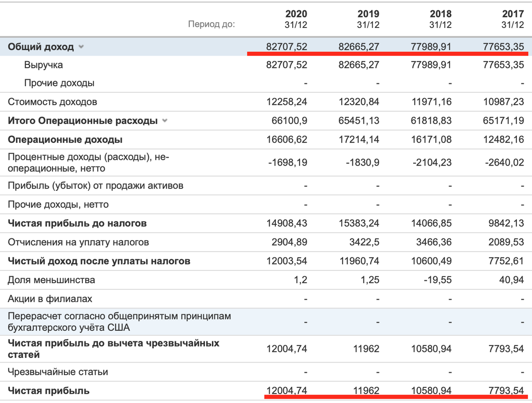Select interest value -2104,23
This screenshot has width=532, height=403.
[x=431, y=162]
